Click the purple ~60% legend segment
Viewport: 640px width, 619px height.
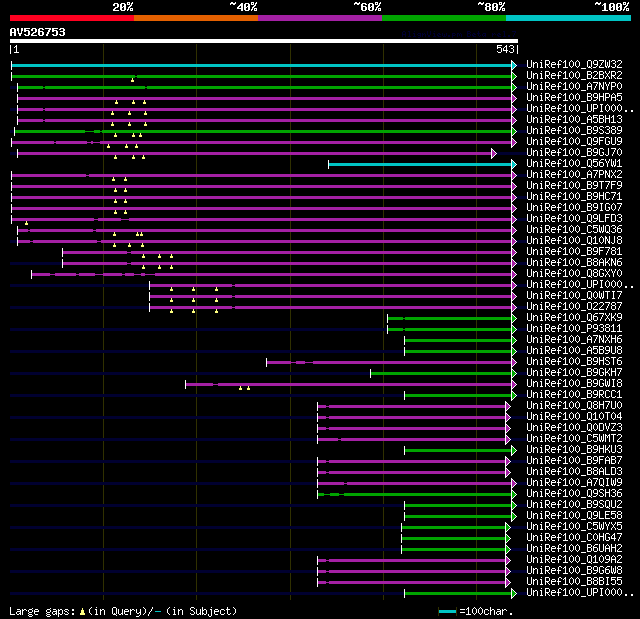pyautogui.click(x=320, y=18)
